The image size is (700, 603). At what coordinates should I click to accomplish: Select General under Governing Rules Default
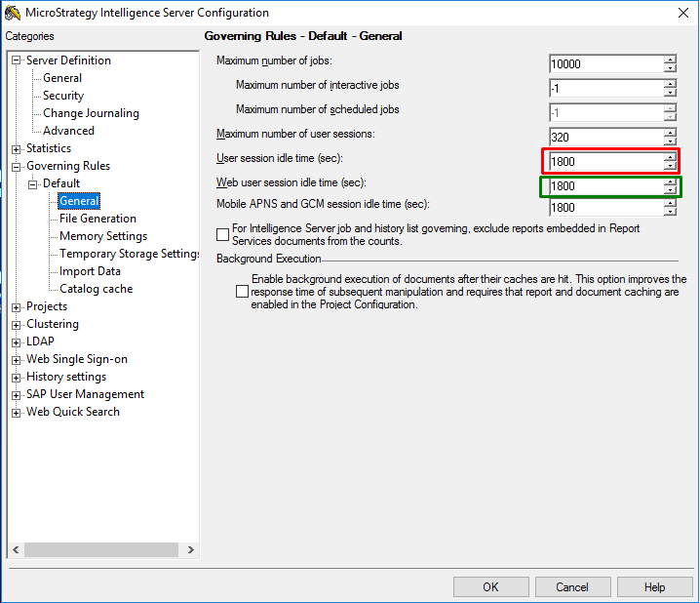pos(79,201)
